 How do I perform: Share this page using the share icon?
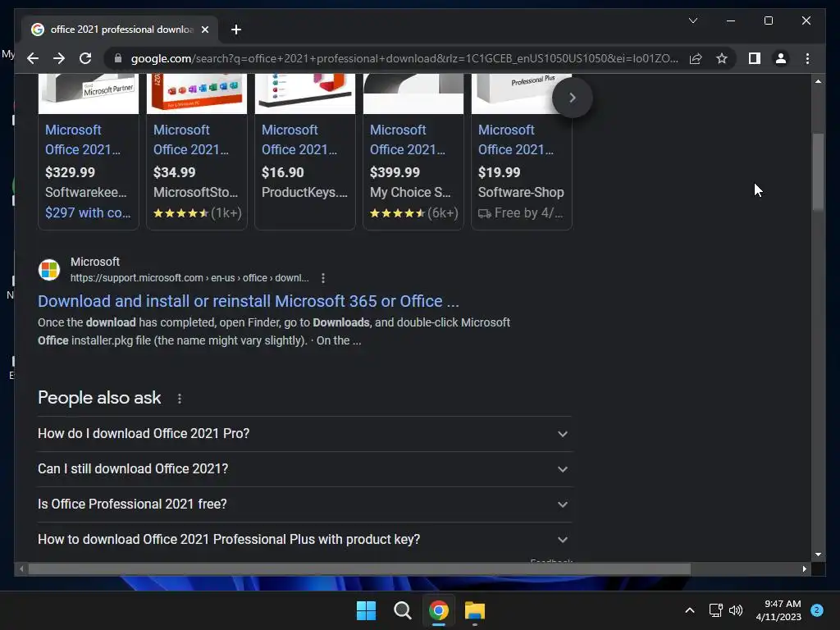tap(696, 58)
